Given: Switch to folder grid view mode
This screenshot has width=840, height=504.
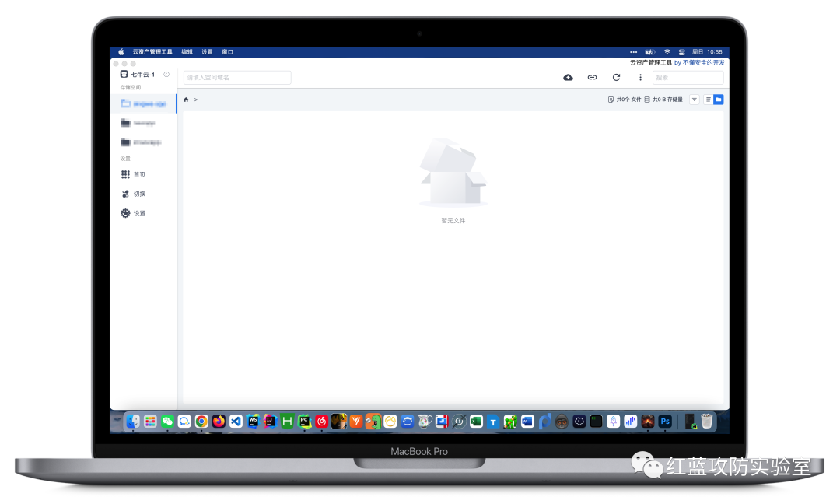Looking at the screenshot, I should click(x=719, y=100).
